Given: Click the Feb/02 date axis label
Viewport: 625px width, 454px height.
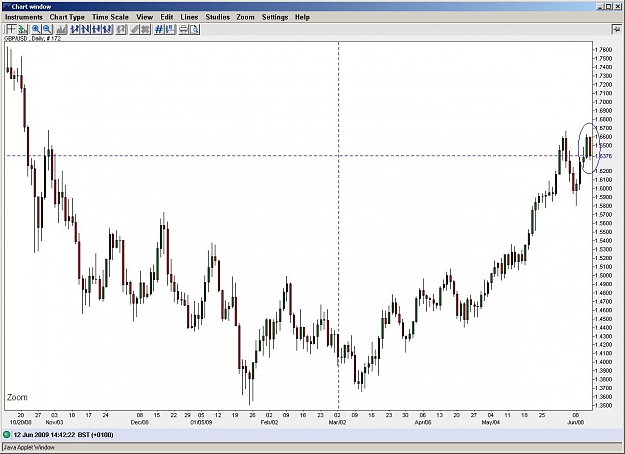Looking at the screenshot, I should click(269, 422).
